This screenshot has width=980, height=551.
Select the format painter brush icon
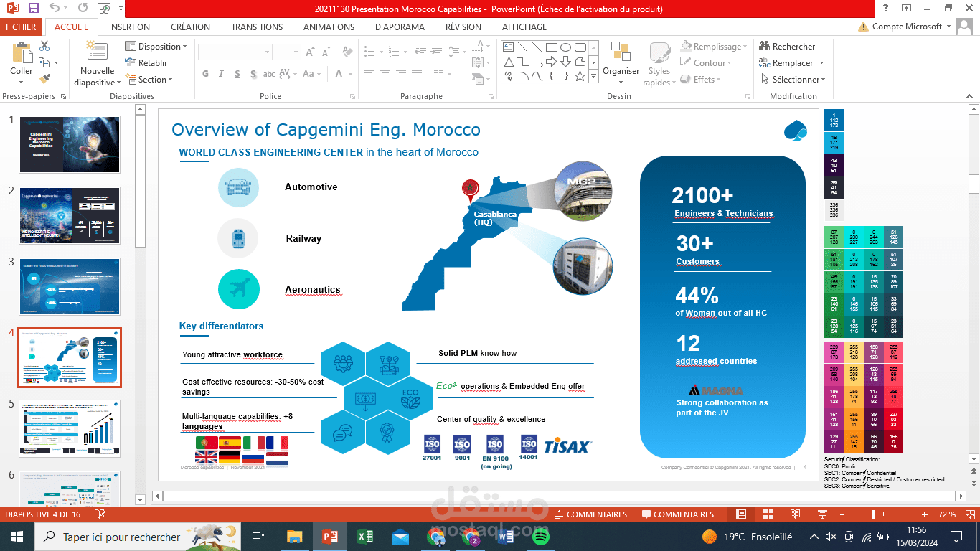pyautogui.click(x=44, y=79)
